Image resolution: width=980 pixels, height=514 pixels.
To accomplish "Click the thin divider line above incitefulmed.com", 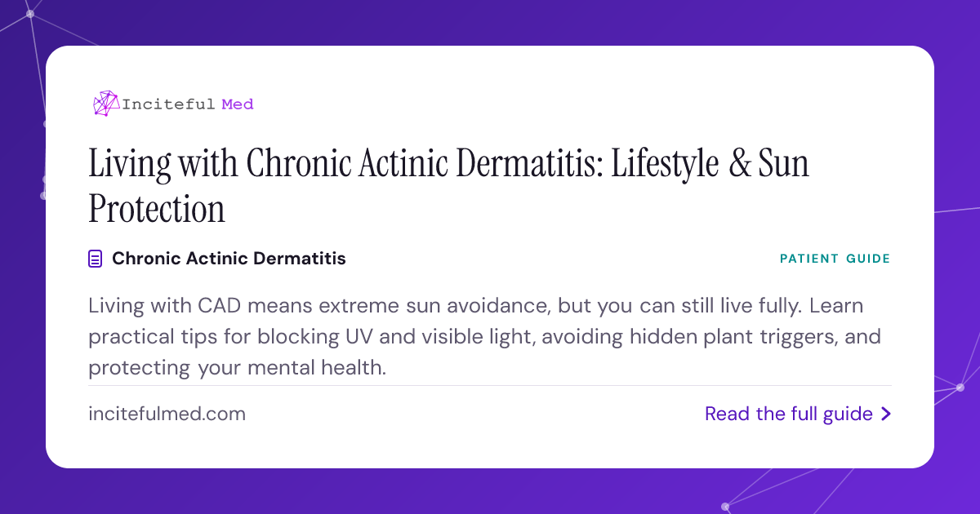I will pos(490,385).
